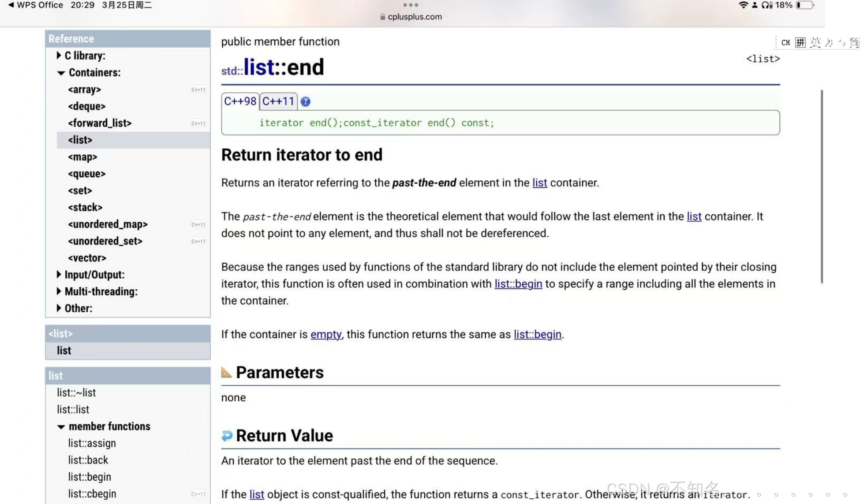Click the cplusplus.com address bar

pos(414,17)
